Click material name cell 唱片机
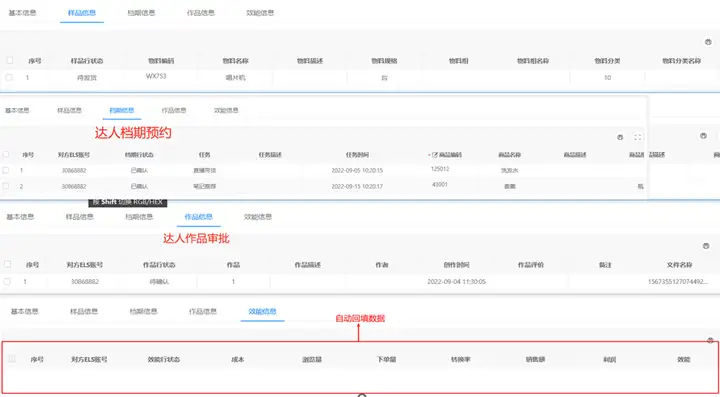 click(236, 78)
